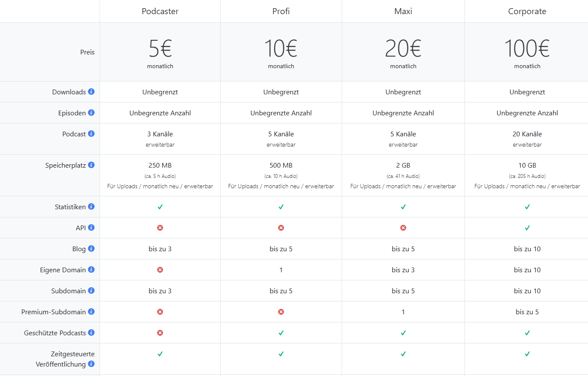The image size is (588, 376).
Task: Click the 100€ Corporate price
Action: click(x=527, y=48)
